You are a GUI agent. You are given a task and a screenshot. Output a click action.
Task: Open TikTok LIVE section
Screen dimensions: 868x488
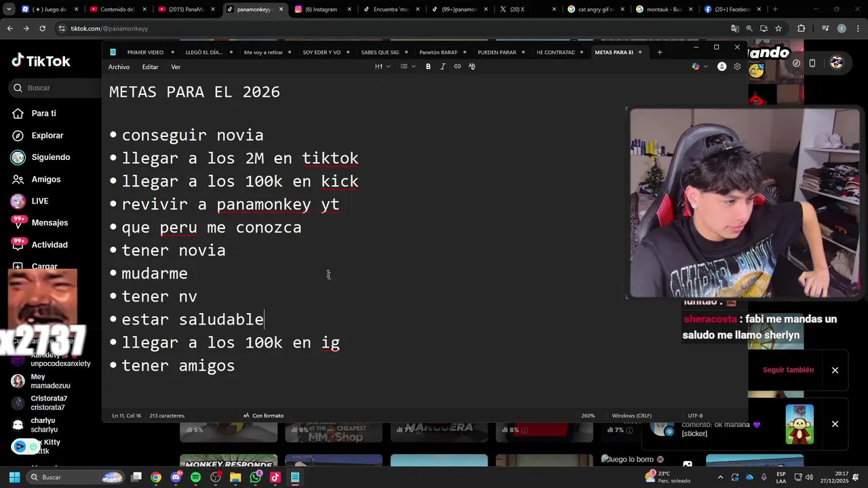(39, 201)
